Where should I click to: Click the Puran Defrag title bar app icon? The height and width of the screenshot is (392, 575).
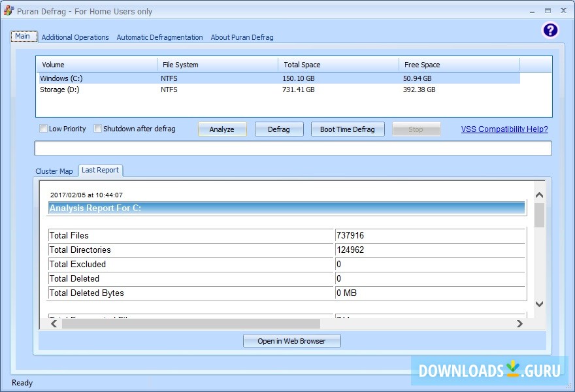tap(8, 11)
